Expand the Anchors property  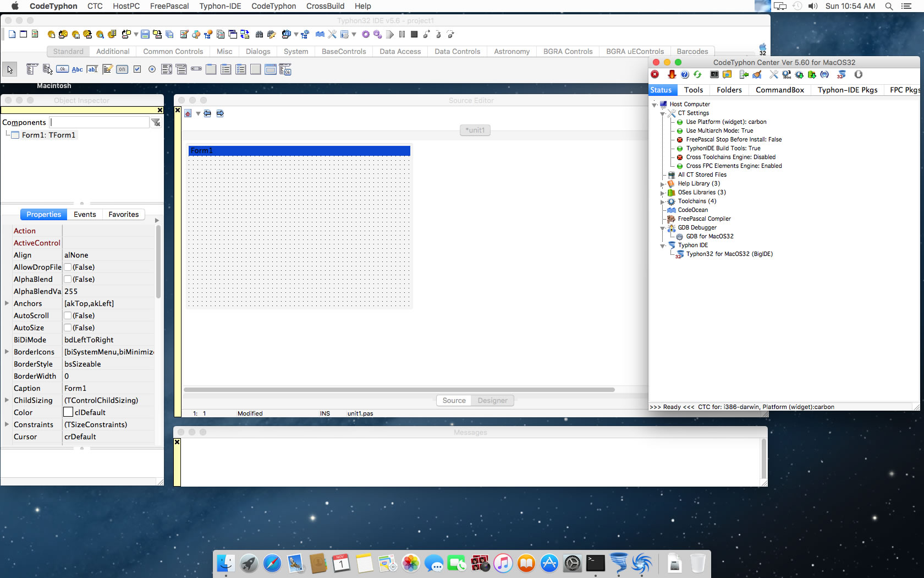point(7,303)
